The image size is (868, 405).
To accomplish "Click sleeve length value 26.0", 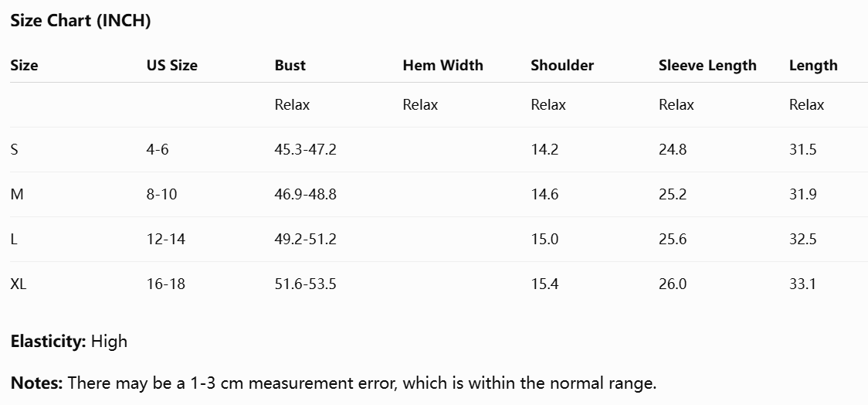I will pos(673,284).
